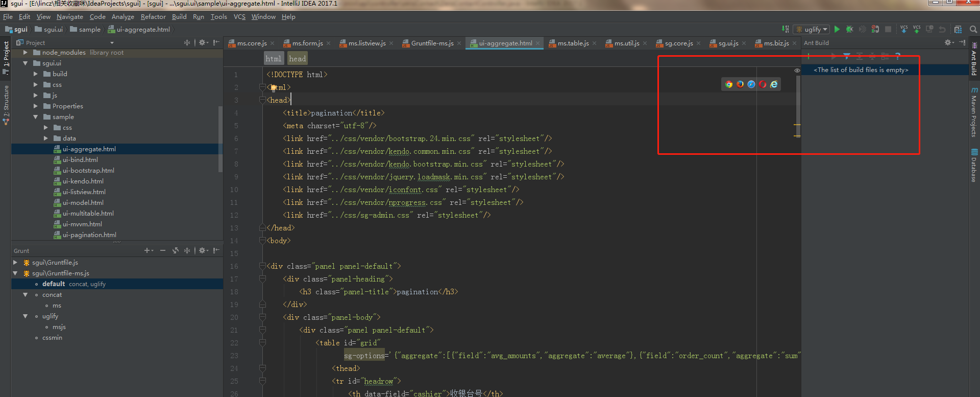Expand the sgui\Gruntfile.js node
The height and width of the screenshot is (397, 980).
tap(15, 263)
